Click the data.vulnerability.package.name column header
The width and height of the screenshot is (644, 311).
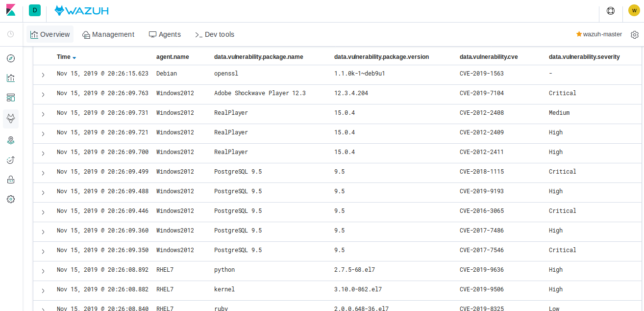pos(259,57)
